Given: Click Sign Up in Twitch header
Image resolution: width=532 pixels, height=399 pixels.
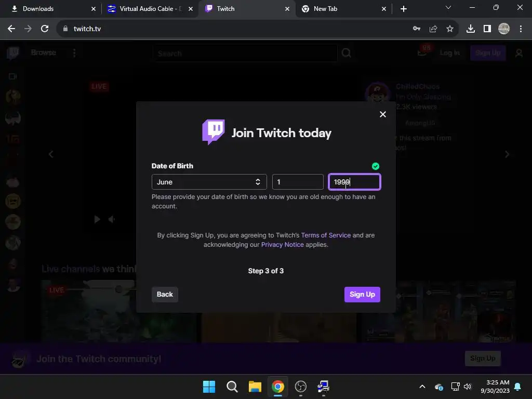Looking at the screenshot, I should (488, 53).
